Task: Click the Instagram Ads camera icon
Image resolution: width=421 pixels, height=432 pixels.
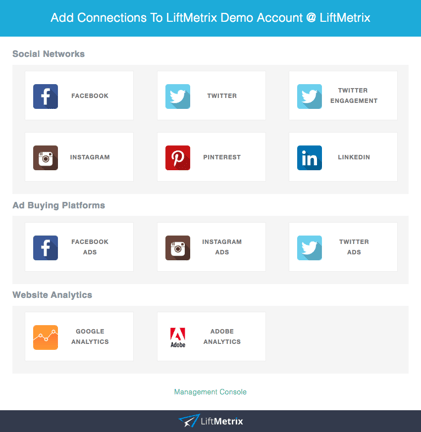Action: click(178, 248)
